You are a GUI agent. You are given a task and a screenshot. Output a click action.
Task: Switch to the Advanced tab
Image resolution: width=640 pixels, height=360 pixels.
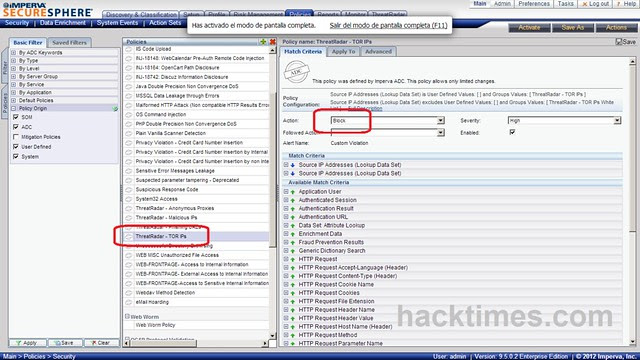pyautogui.click(x=378, y=51)
